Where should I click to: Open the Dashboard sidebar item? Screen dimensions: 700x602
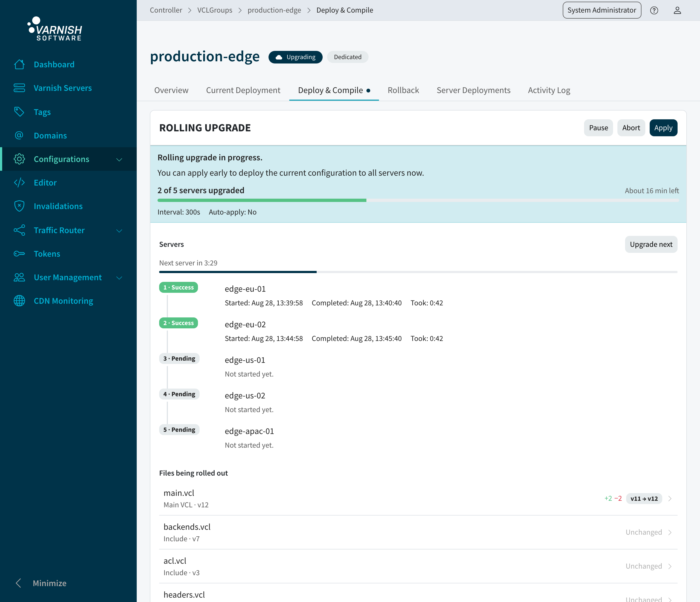tap(68, 64)
